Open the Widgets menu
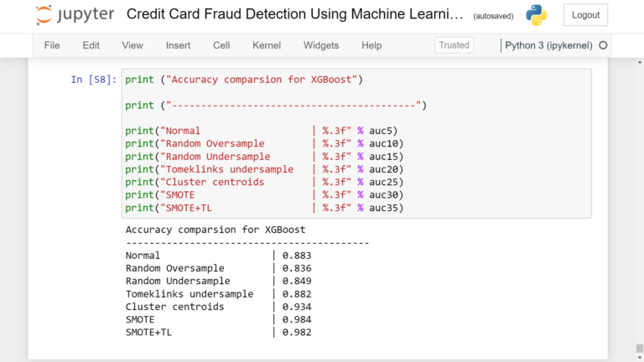The height and width of the screenshot is (362, 644). coord(321,45)
